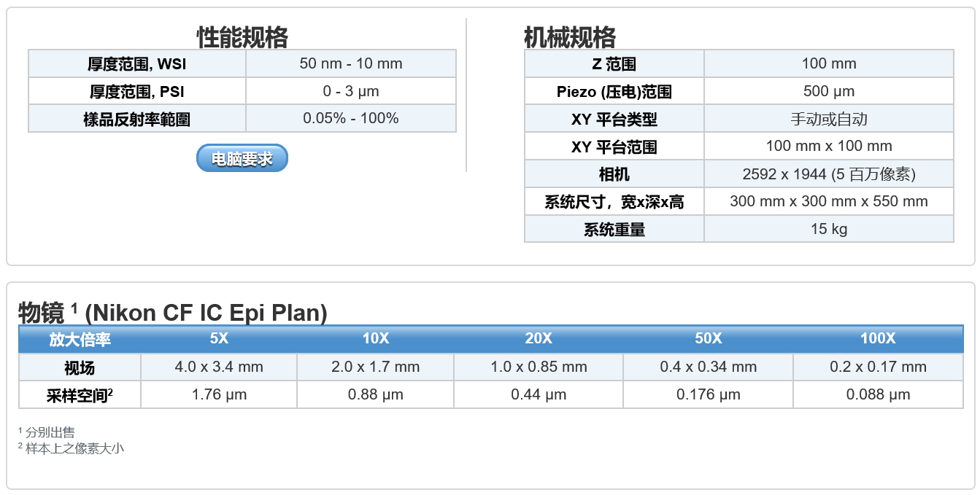Click the 0.4 x 0.34 mm field value
980x495 pixels.
pyautogui.click(x=708, y=367)
